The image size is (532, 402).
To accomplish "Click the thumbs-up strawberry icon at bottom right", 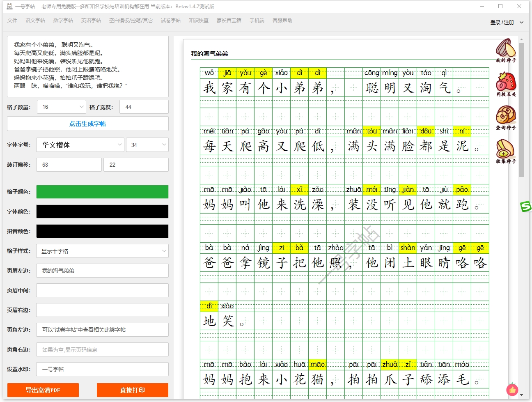I will pyautogui.click(x=512, y=389).
